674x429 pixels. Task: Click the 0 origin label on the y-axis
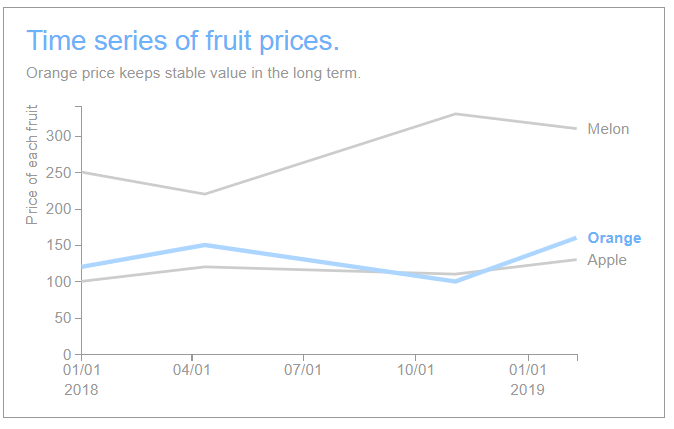coord(65,355)
